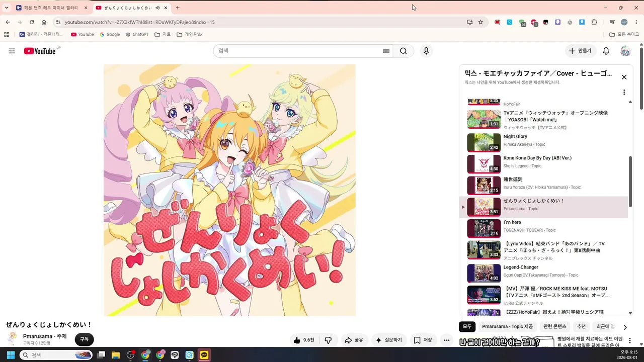
Task: Open the Pmarusama - 주제 channel link
Action: click(45, 336)
